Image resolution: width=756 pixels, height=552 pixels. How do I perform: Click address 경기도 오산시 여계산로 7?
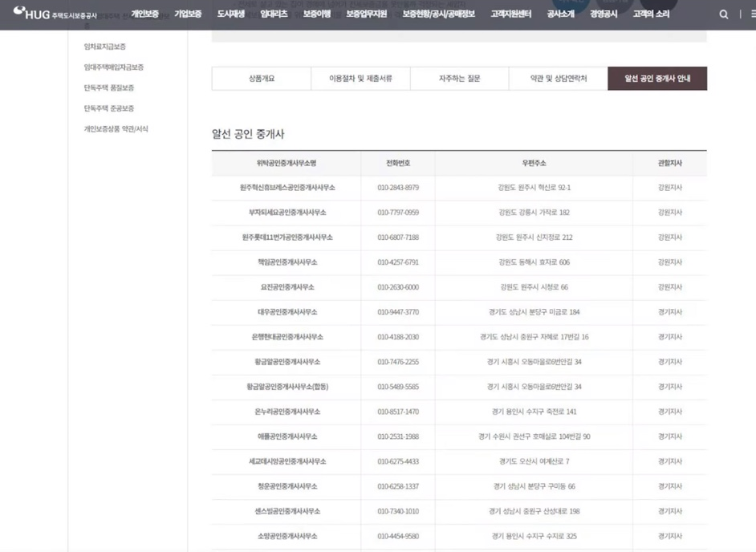point(534,462)
